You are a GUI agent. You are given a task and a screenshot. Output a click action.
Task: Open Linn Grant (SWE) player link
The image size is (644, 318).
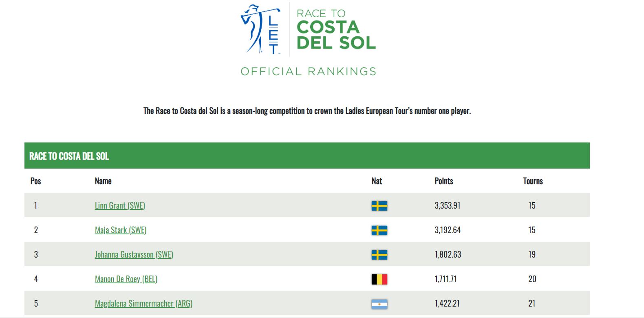pyautogui.click(x=120, y=205)
